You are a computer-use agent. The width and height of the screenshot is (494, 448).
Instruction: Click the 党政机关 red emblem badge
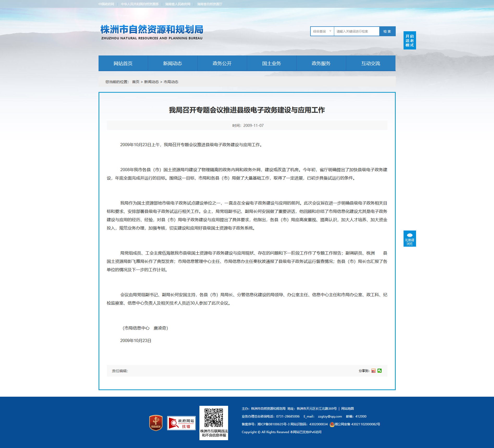156,423
